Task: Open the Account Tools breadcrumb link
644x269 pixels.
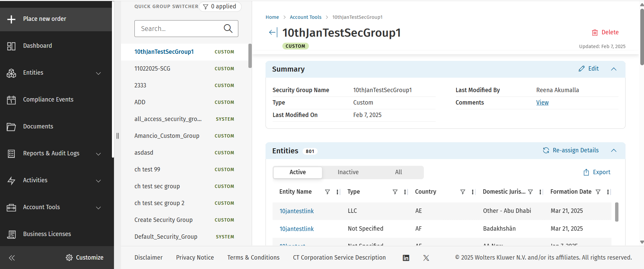Action: [x=306, y=17]
